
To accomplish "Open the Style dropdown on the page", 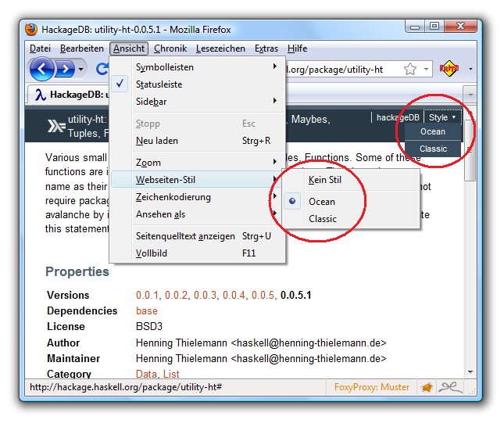I will click(x=442, y=117).
